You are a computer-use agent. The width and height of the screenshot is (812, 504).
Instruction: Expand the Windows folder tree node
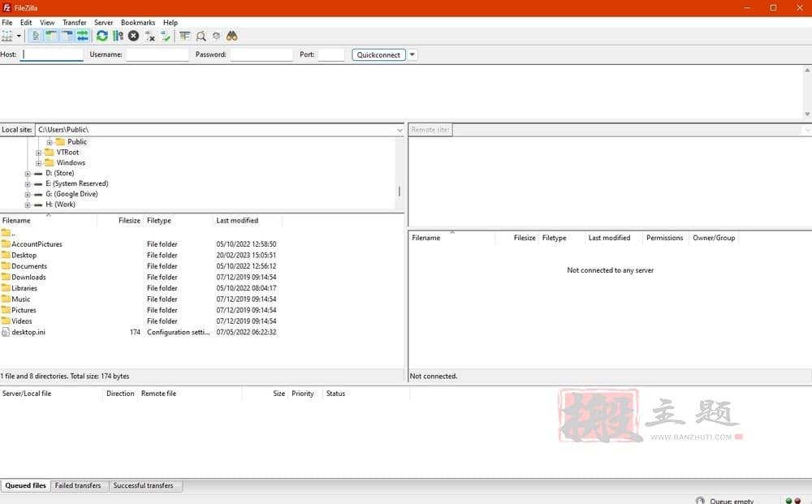[x=38, y=163]
